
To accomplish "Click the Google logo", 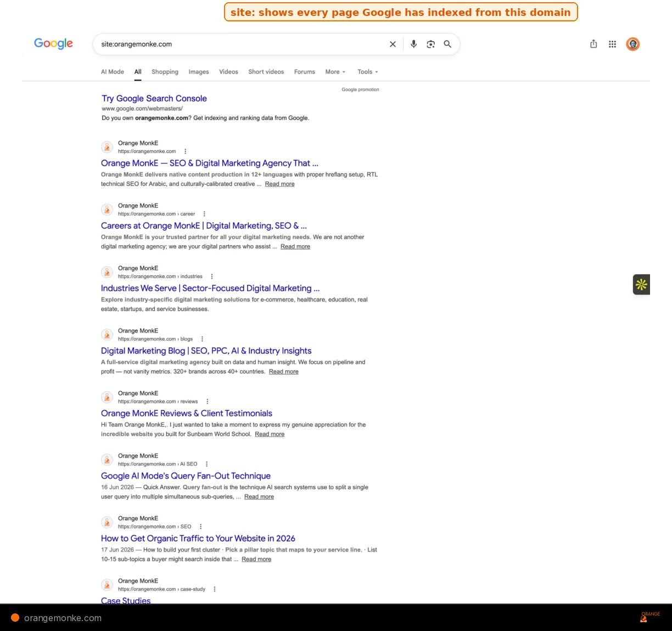I will (53, 43).
